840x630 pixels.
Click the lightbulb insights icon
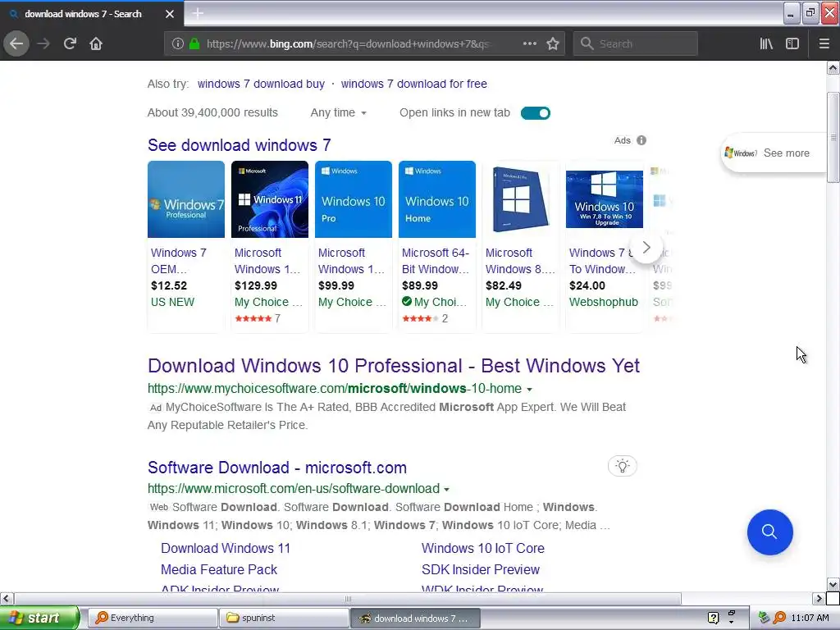point(622,466)
